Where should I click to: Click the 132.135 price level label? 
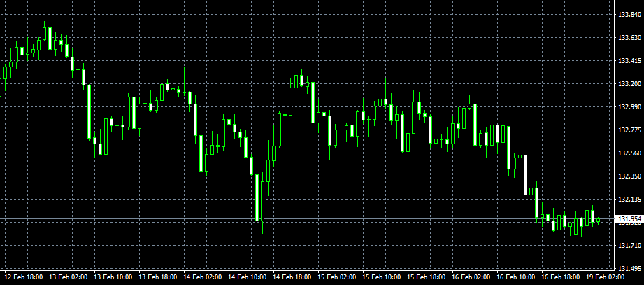click(x=629, y=200)
